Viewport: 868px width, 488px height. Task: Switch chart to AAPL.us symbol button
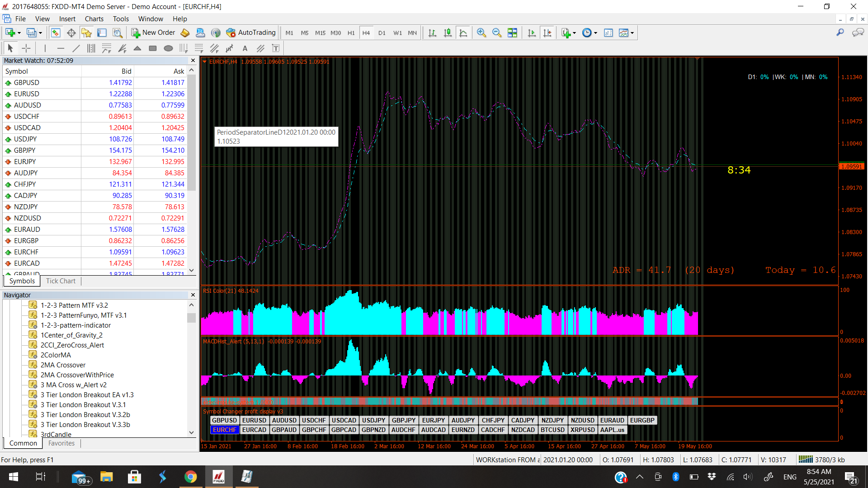[612, 430]
